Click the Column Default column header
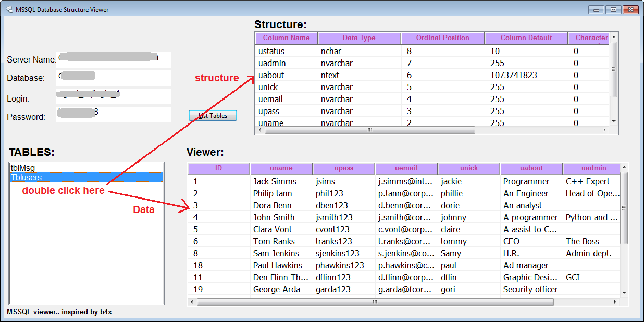Screen dimensions: 644x322 [x=526, y=38]
